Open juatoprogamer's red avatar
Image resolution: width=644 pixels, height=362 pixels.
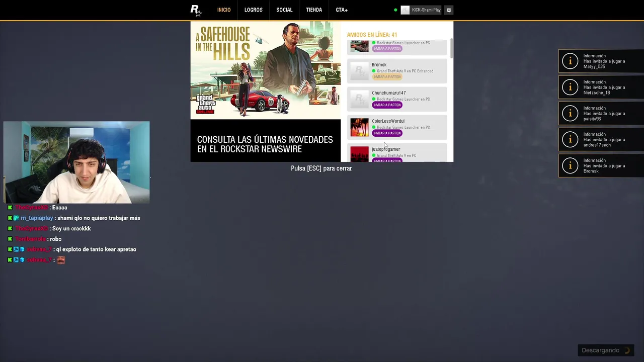tap(359, 154)
